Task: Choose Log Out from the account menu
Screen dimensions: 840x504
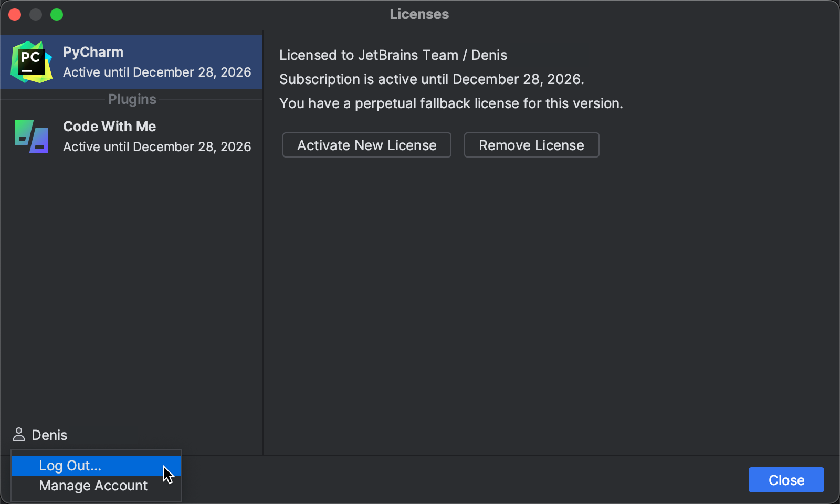Action: click(70, 465)
